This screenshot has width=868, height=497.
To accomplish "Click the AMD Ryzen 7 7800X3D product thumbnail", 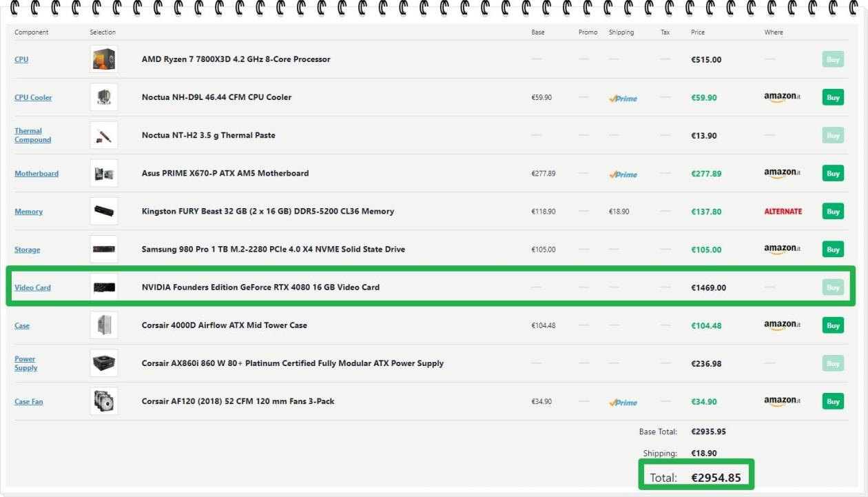I will click(x=104, y=59).
